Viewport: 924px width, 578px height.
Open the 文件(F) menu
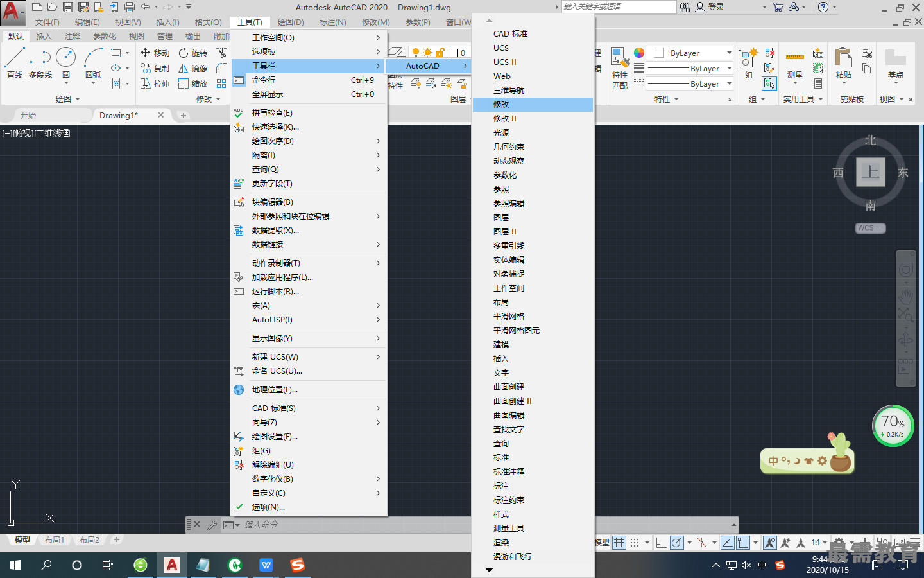(47, 22)
